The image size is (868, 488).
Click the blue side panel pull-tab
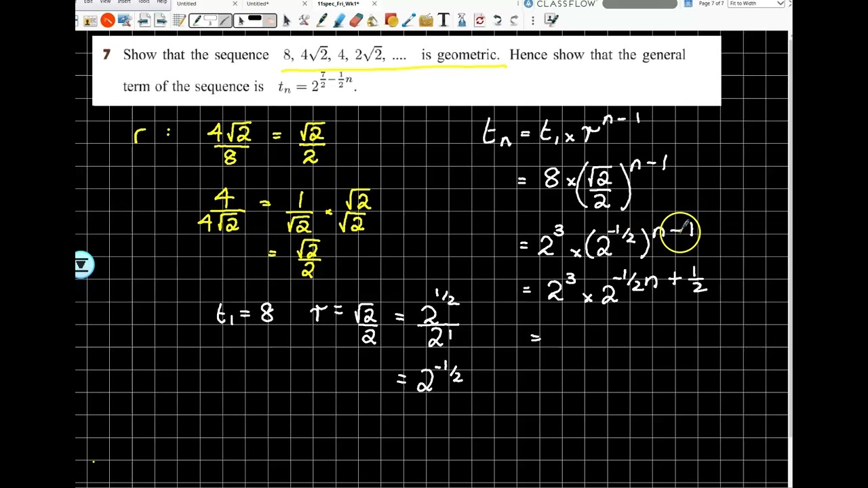click(83, 265)
